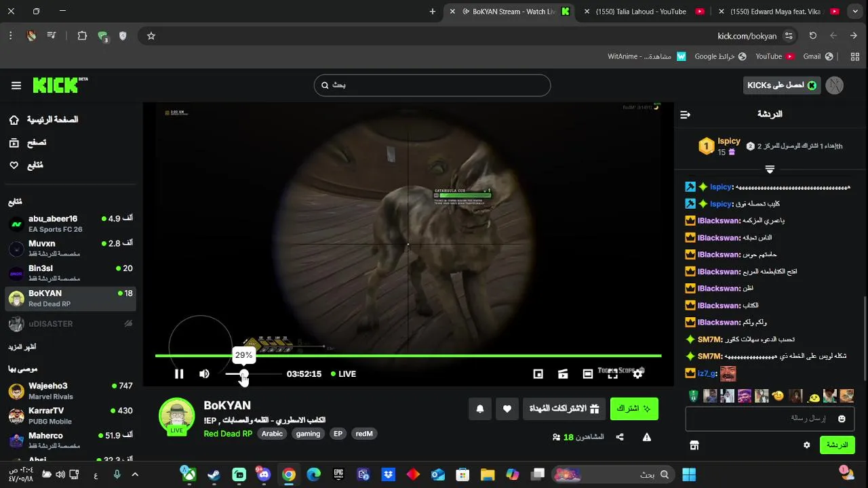Screen dimensions: 868x488
Task: Open Red Dead RP category link
Action: (228, 434)
